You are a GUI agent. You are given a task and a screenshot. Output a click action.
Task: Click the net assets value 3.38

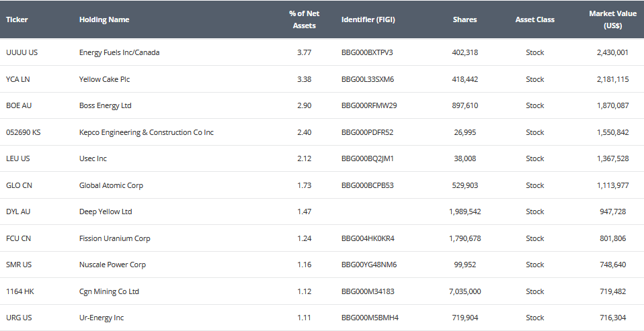pyautogui.click(x=305, y=79)
